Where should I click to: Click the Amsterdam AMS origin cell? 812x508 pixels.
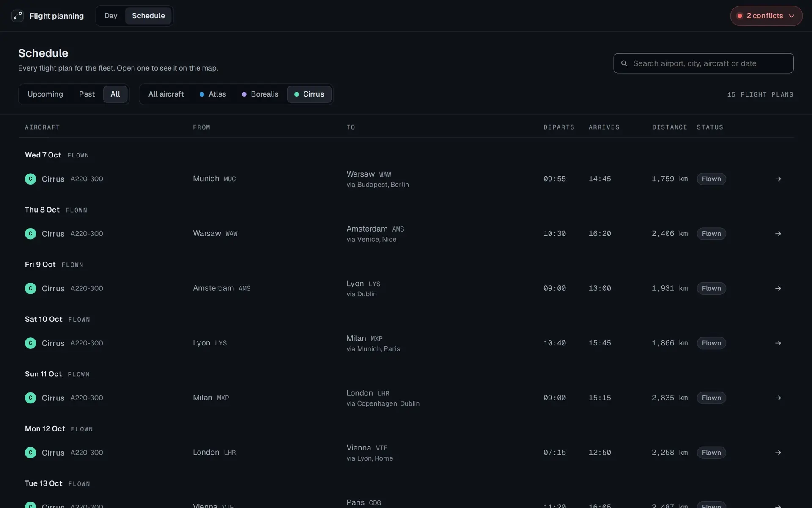pyautogui.click(x=222, y=288)
